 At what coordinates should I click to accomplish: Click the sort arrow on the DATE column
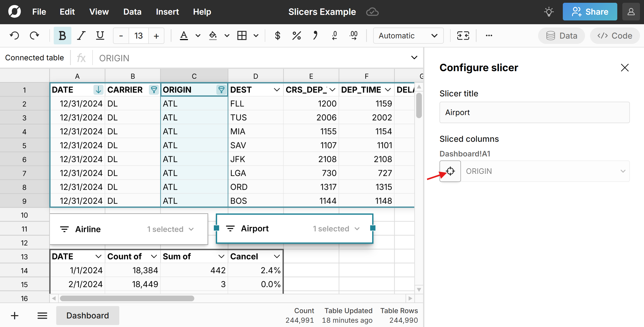[x=98, y=90]
